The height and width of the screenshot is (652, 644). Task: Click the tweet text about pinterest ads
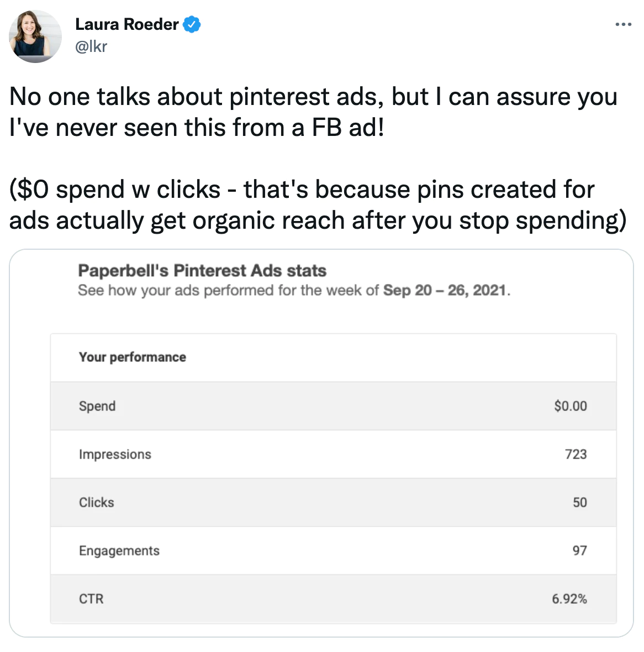(x=313, y=112)
